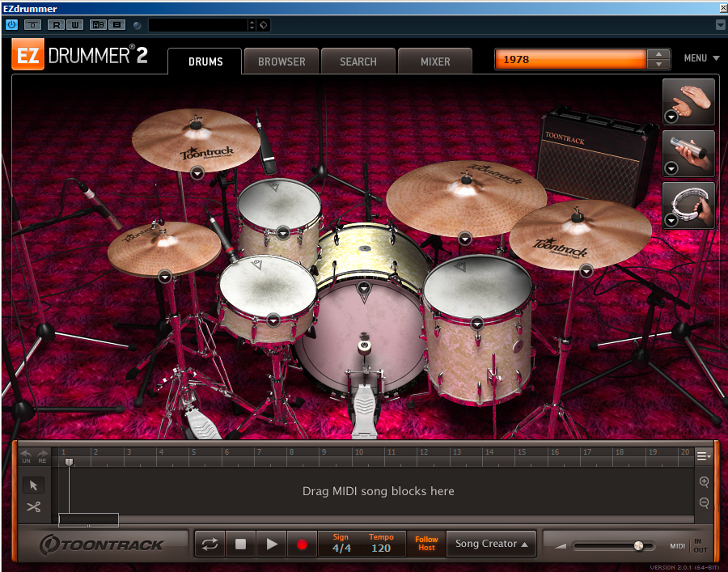This screenshot has height=572, width=728.
Task: Click the MIDI in/out indicator
Action: point(689,546)
